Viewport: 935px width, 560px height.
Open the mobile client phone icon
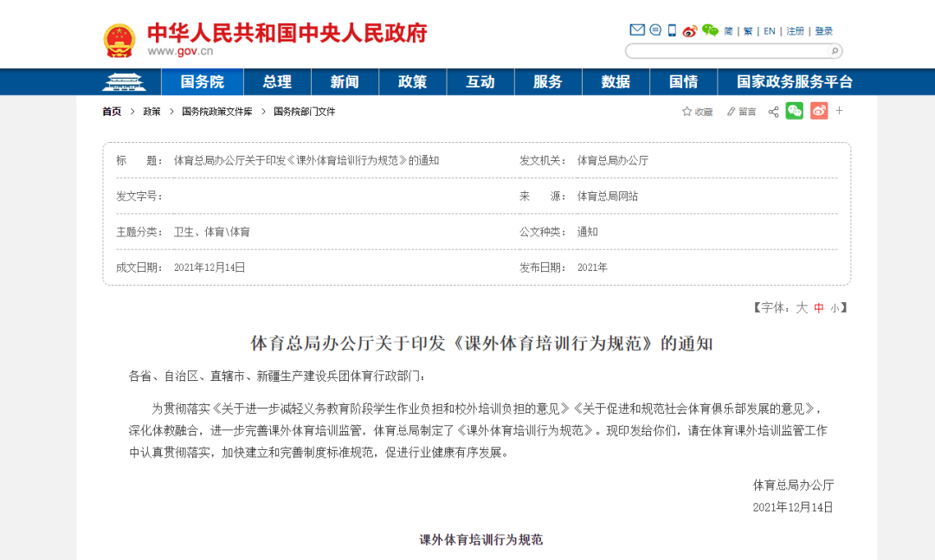pos(672,29)
